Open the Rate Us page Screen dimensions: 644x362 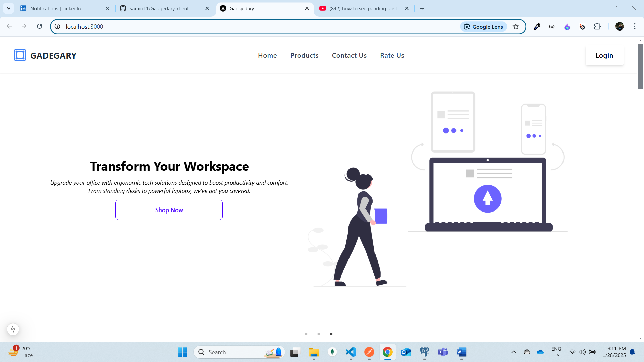tap(392, 56)
